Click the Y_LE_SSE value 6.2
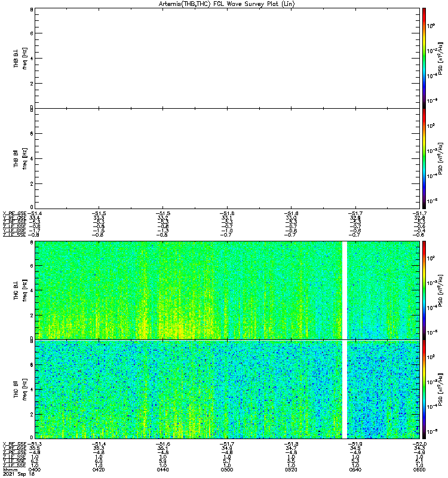 click(35, 461)
